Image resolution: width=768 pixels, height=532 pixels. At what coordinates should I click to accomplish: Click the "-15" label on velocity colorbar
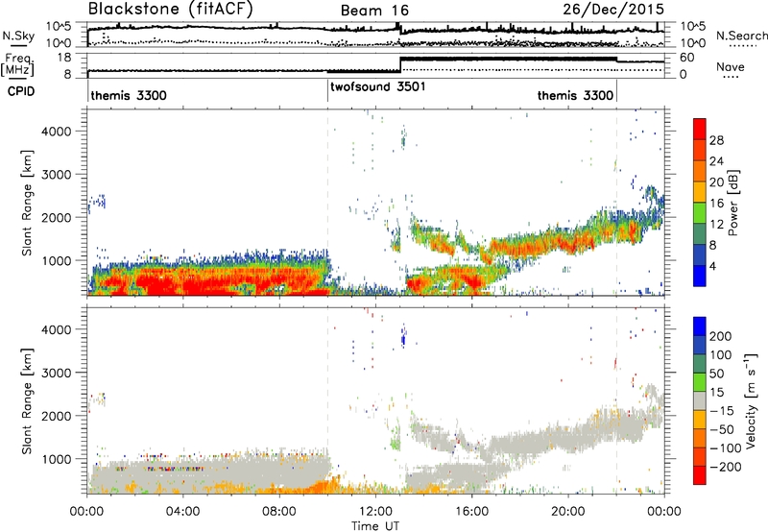pyautogui.click(x=722, y=411)
